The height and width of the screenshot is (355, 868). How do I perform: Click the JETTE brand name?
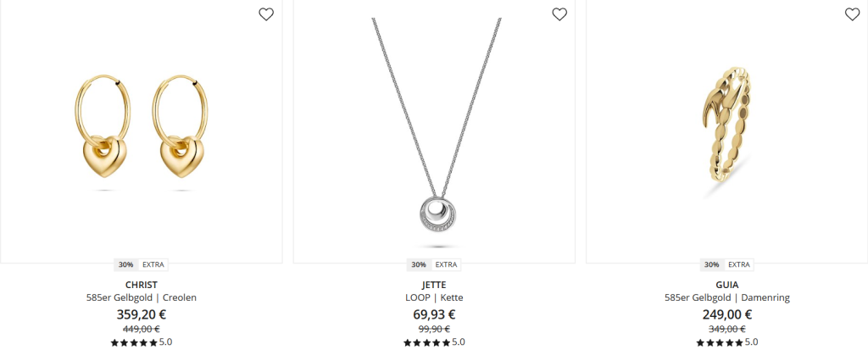[x=434, y=286]
